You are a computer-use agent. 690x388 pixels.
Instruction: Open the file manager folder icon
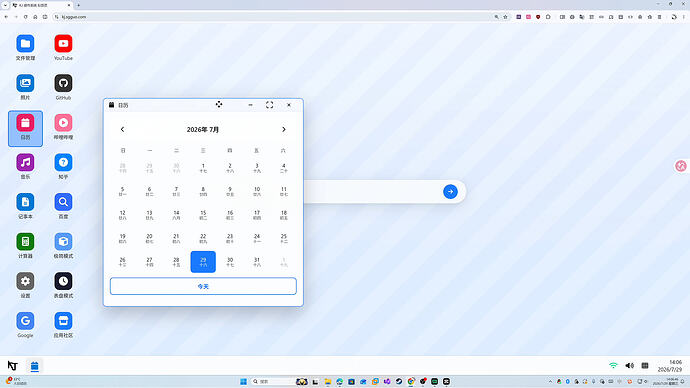pyautogui.click(x=26, y=44)
